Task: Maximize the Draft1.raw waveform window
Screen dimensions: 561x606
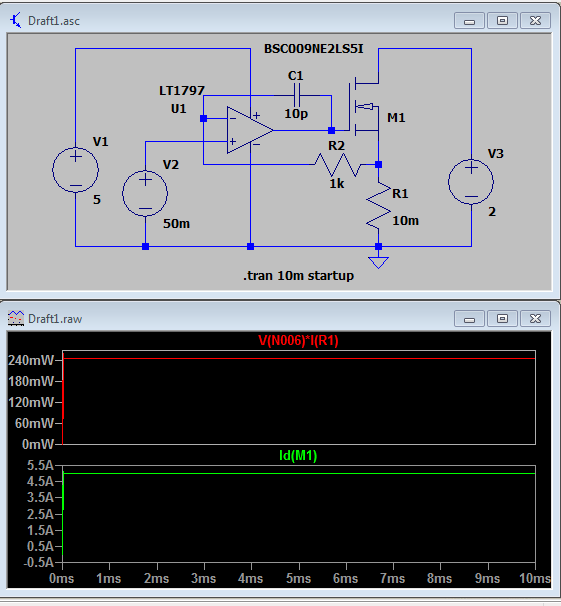Action: click(x=502, y=319)
